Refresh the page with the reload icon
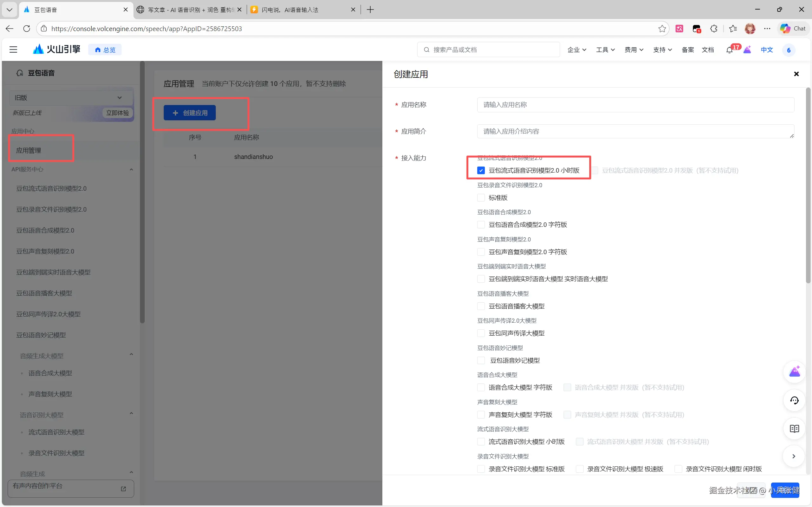The height and width of the screenshot is (507, 812). point(27,29)
